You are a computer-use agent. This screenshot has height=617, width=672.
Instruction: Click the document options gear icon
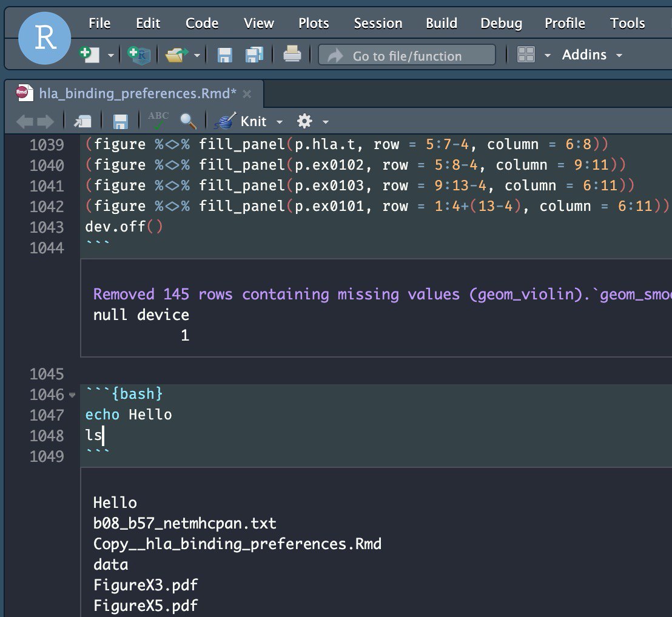(304, 121)
